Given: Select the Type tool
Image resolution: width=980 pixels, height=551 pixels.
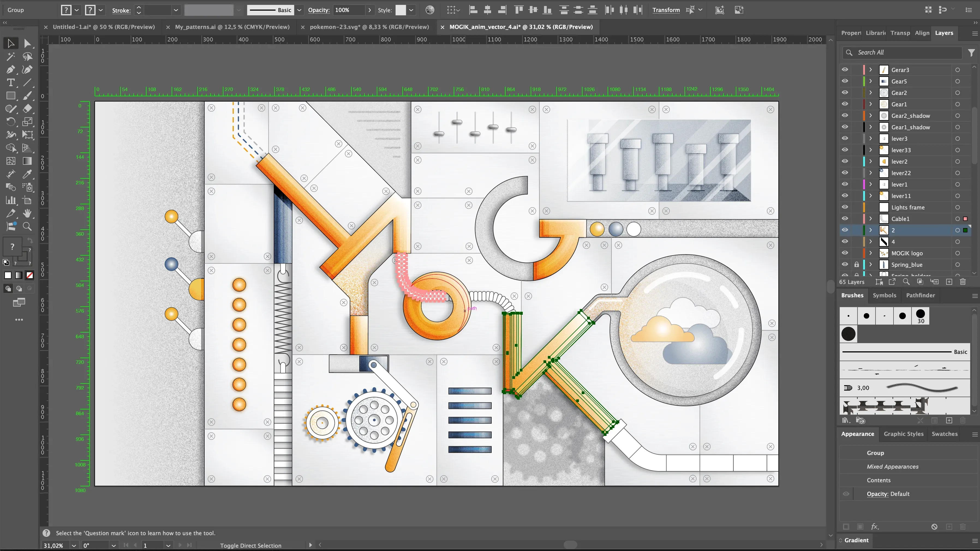Looking at the screenshot, I should [x=11, y=83].
